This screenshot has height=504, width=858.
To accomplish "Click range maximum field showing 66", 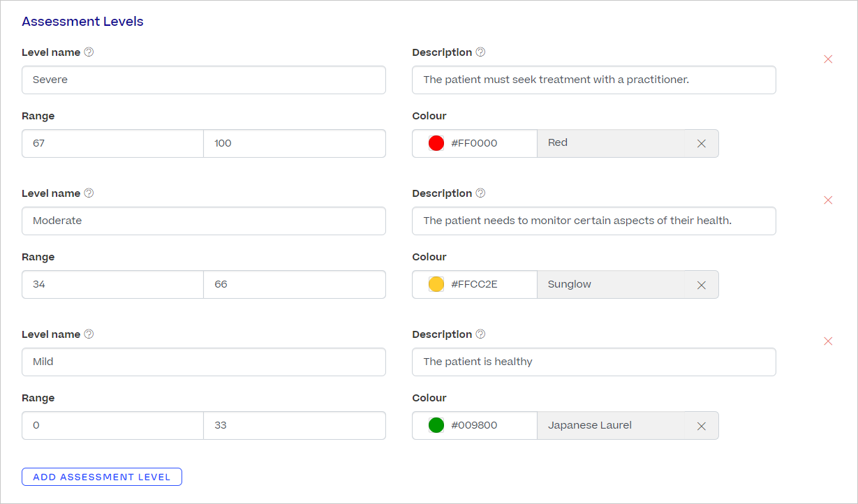I will pos(295,284).
